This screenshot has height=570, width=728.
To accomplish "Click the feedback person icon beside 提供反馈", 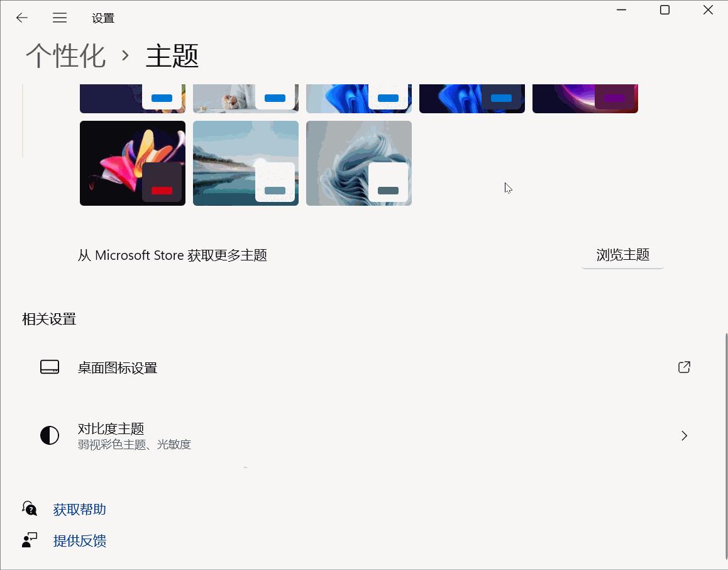I will (x=30, y=540).
